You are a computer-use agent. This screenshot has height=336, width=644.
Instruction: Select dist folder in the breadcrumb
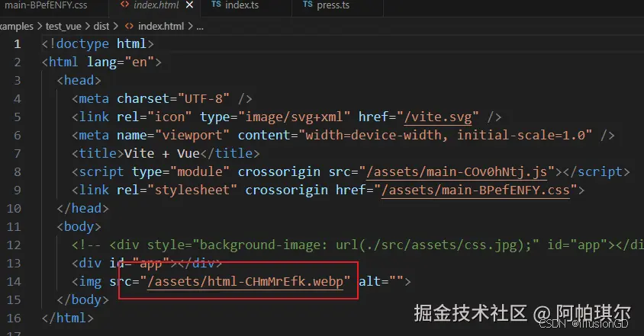pos(101,27)
